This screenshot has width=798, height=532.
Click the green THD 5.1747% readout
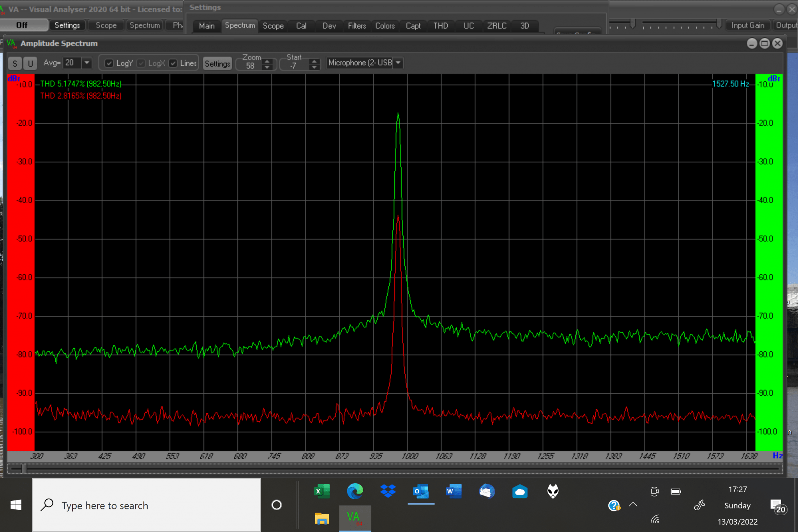[81, 84]
